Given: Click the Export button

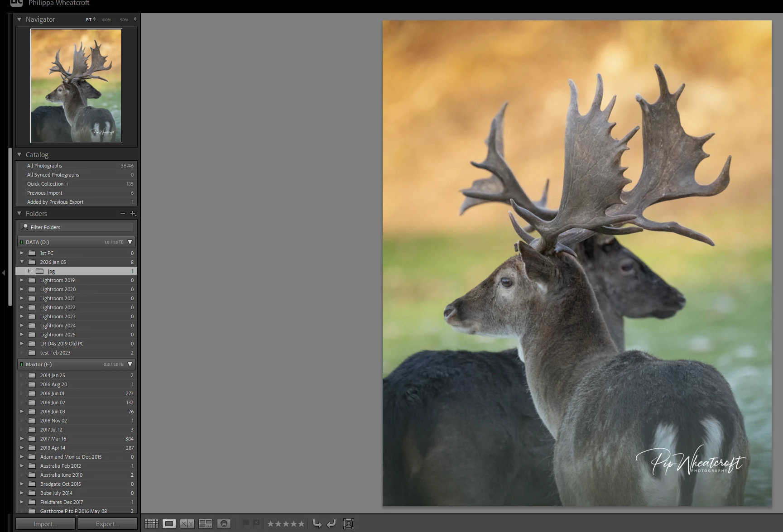Looking at the screenshot, I should click(x=107, y=524).
